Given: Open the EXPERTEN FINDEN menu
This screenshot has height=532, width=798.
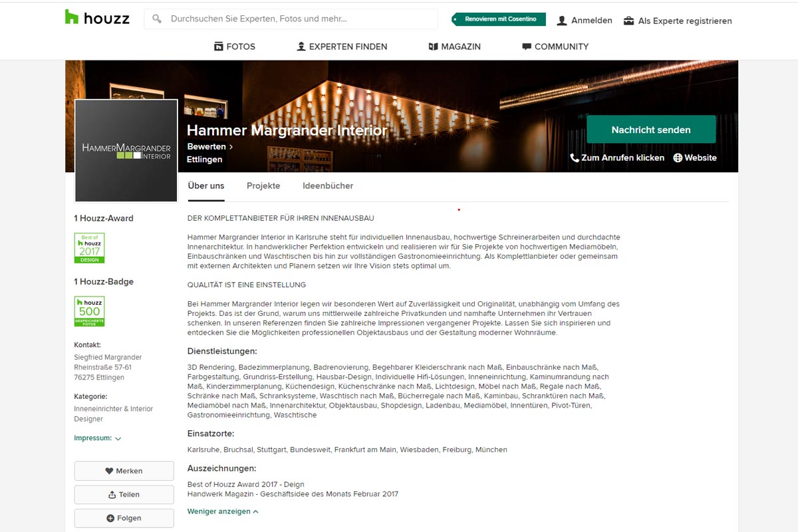Looking at the screenshot, I should tap(342, 47).
